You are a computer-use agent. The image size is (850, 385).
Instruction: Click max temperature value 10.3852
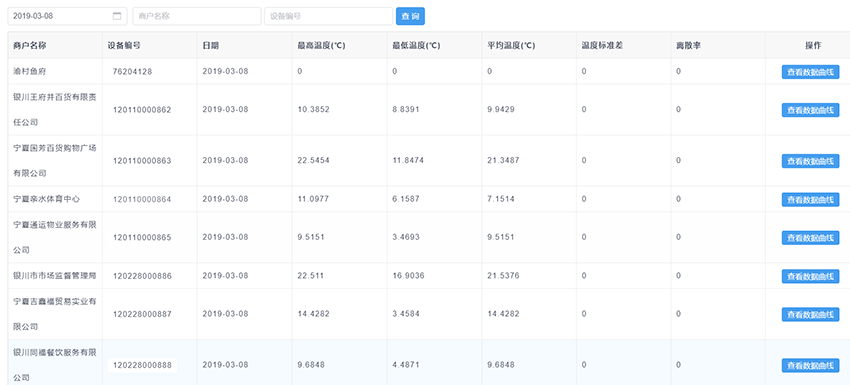click(x=313, y=110)
